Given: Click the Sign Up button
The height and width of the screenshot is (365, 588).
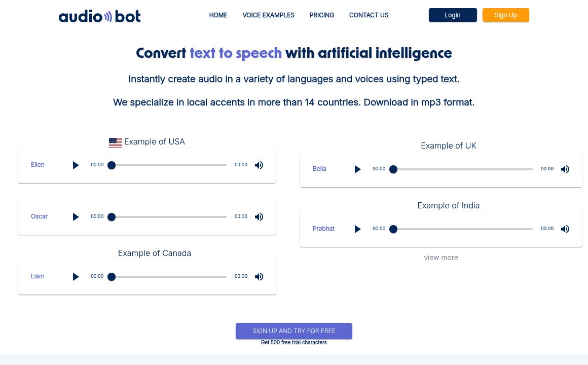Looking at the screenshot, I should click(505, 15).
